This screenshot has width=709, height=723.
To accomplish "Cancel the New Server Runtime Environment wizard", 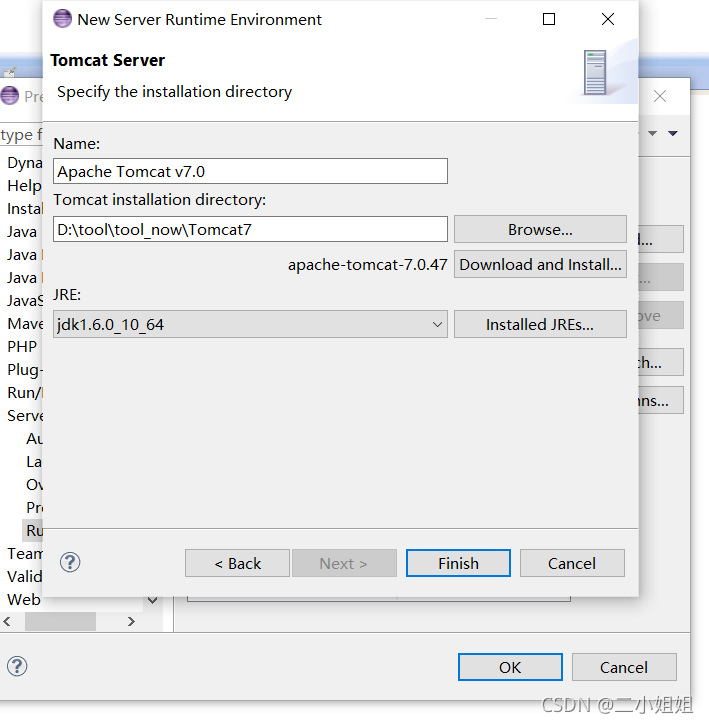I will pos(572,563).
